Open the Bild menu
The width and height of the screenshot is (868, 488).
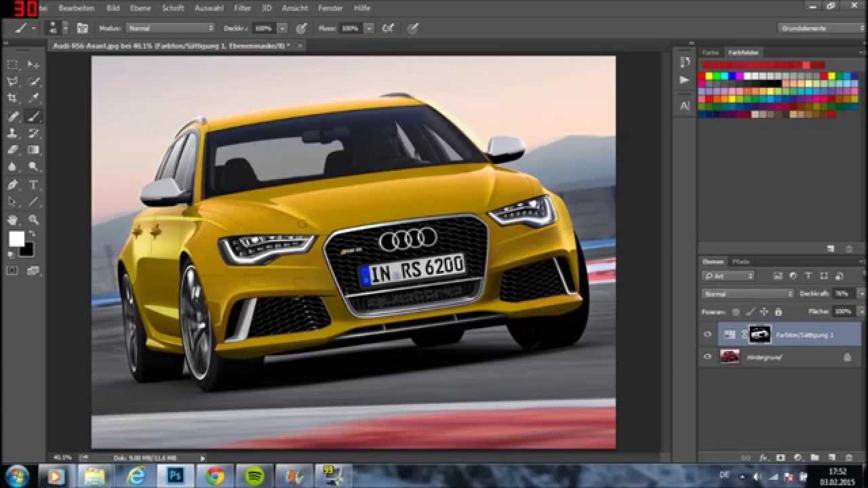113,8
